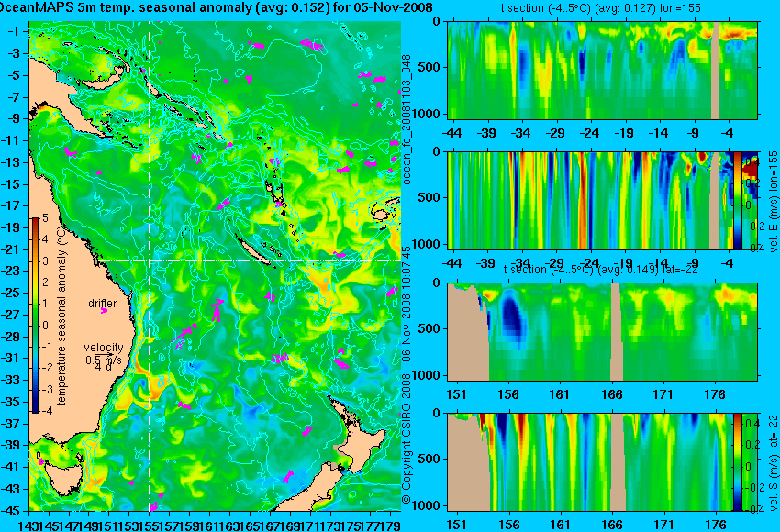
Task: Click the vel. S color scale bar
Action: [x=738, y=462]
